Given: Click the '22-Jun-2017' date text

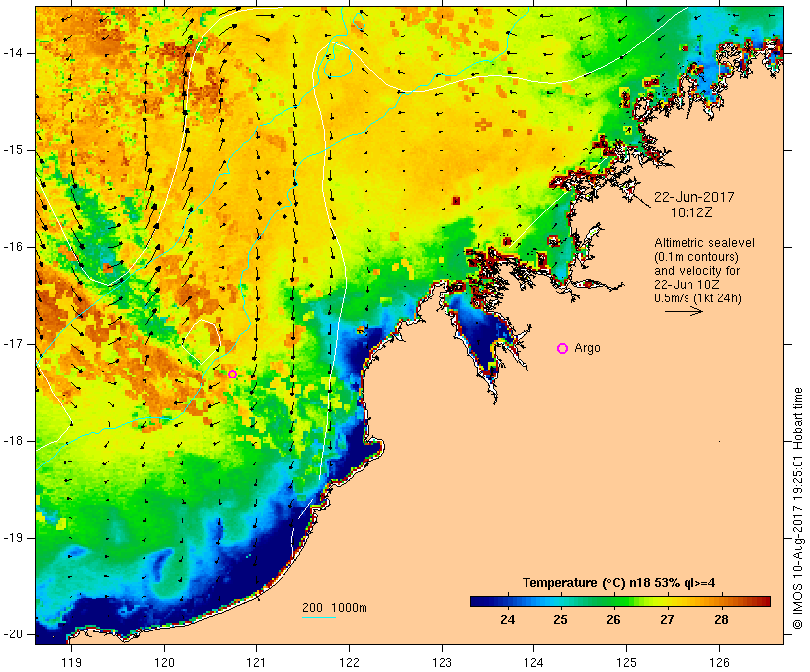Looking at the screenshot, I should (x=693, y=197).
